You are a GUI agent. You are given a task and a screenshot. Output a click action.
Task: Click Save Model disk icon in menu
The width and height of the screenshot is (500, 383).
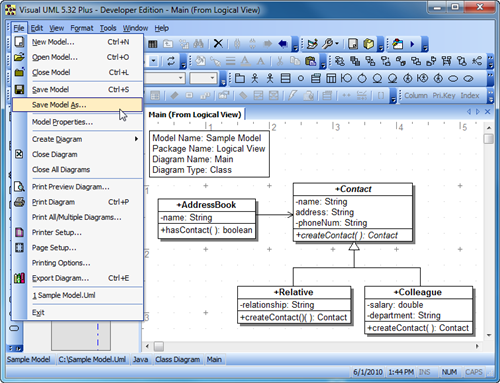[x=19, y=89]
